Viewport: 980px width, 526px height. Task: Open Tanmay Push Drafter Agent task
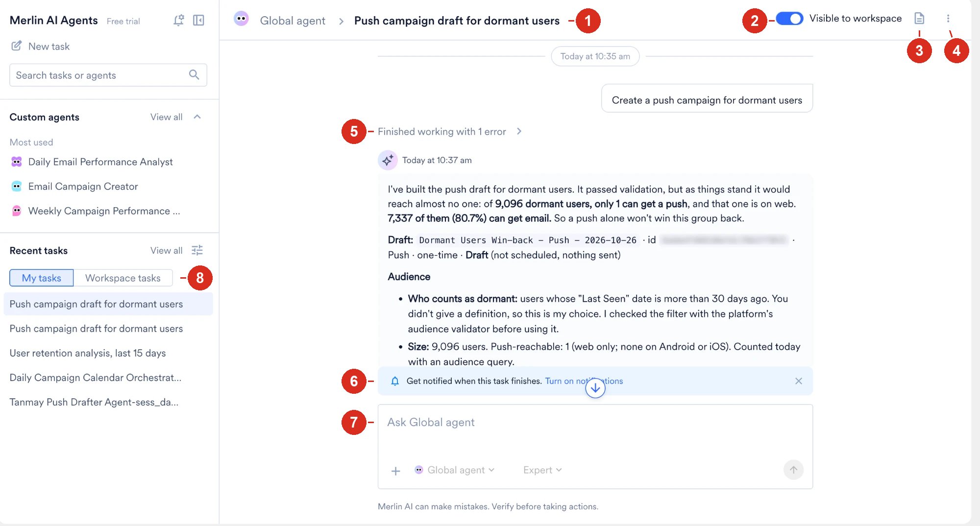coord(94,402)
